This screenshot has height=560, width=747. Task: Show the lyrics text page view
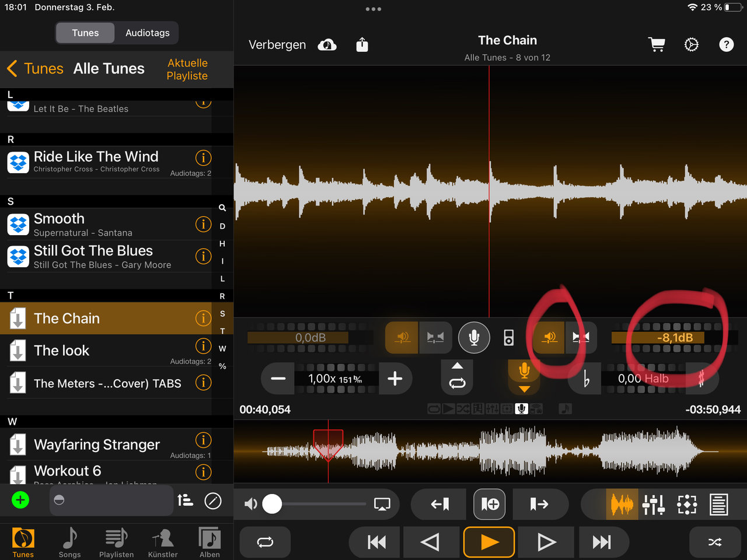click(718, 505)
